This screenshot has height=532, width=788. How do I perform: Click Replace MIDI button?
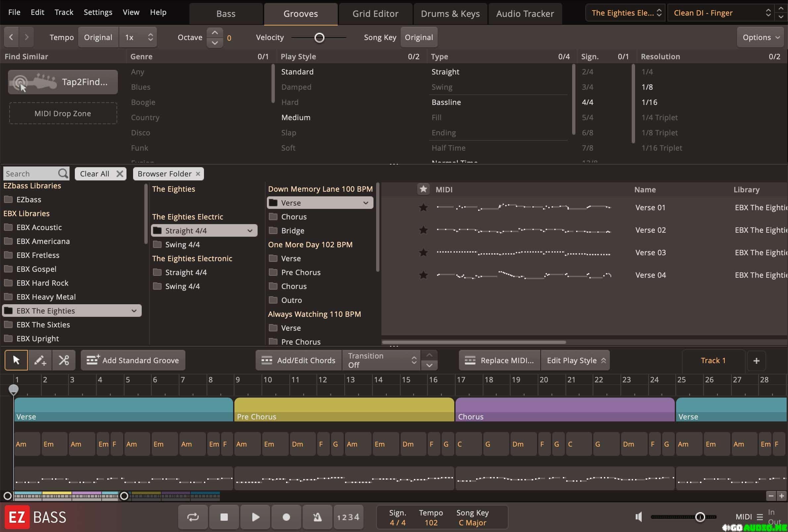(499, 361)
